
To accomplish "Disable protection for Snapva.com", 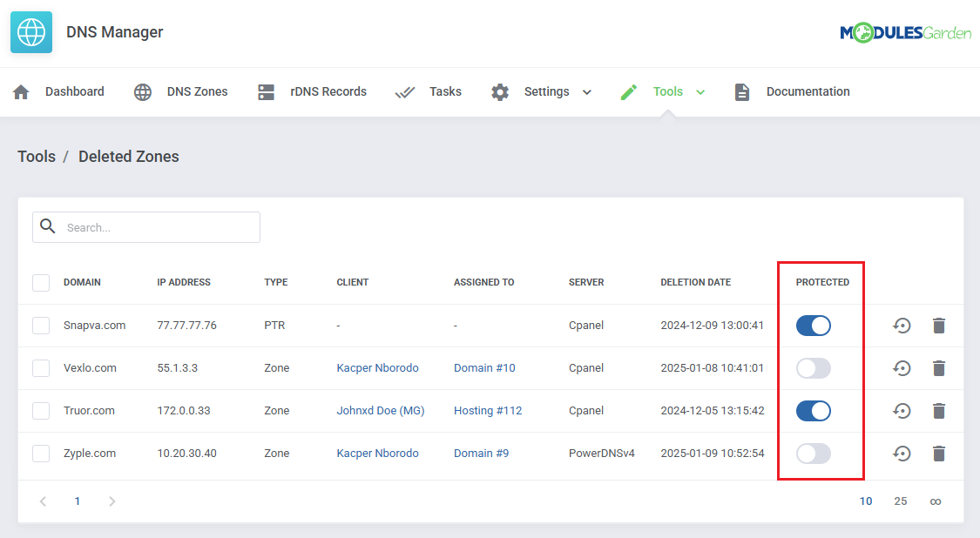I will point(813,326).
